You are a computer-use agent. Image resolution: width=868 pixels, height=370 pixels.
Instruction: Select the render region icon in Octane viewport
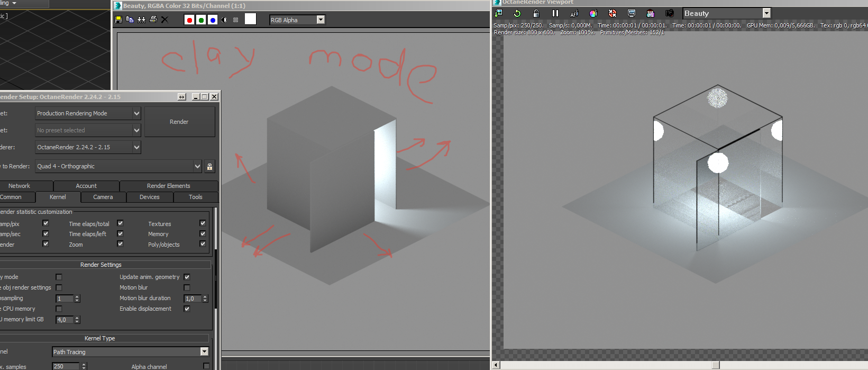pyautogui.click(x=651, y=13)
